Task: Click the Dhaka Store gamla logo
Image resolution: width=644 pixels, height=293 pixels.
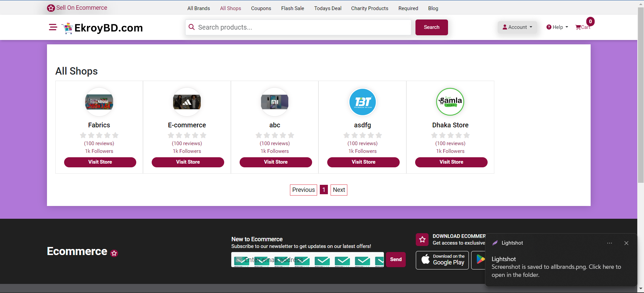Action: point(450,102)
